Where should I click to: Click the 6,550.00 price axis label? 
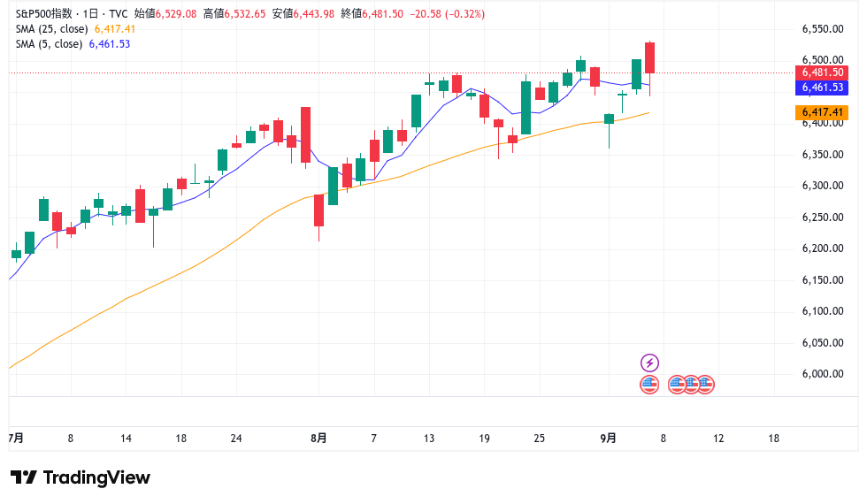point(822,29)
